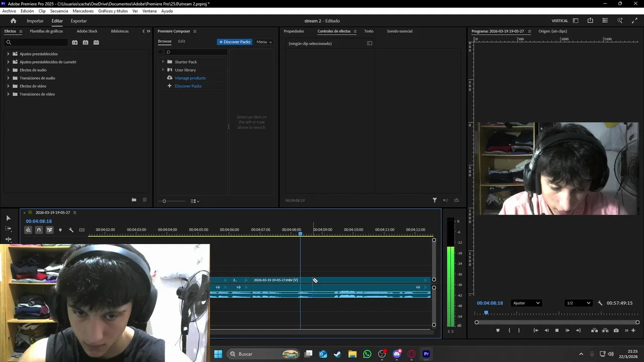Switch to Edit tab in Premiere Composer
The width and height of the screenshot is (644, 362).
pos(182,41)
